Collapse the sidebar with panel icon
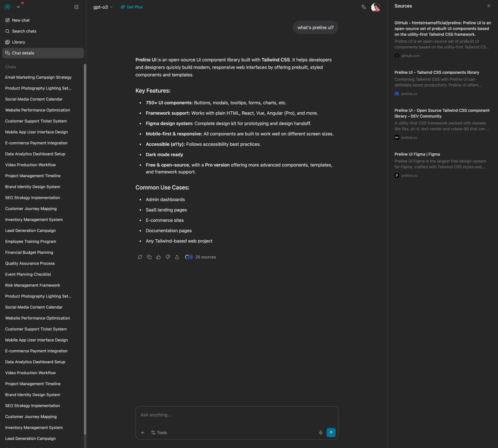 [x=76, y=7]
